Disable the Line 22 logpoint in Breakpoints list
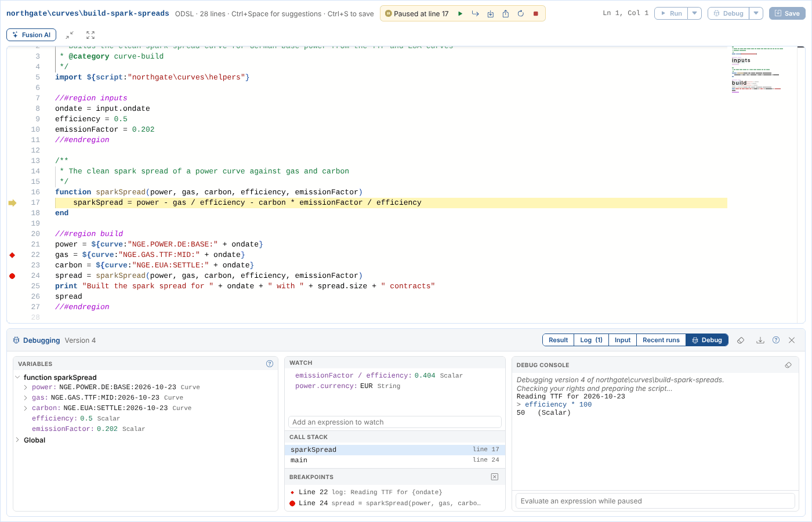This screenshot has width=812, height=522. coord(292,492)
